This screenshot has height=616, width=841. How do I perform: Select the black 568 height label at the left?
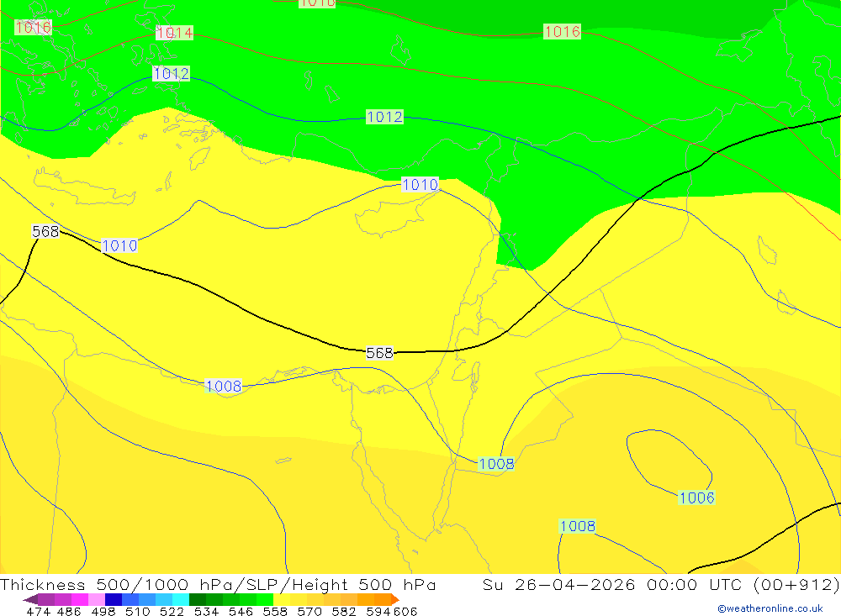pos(45,232)
